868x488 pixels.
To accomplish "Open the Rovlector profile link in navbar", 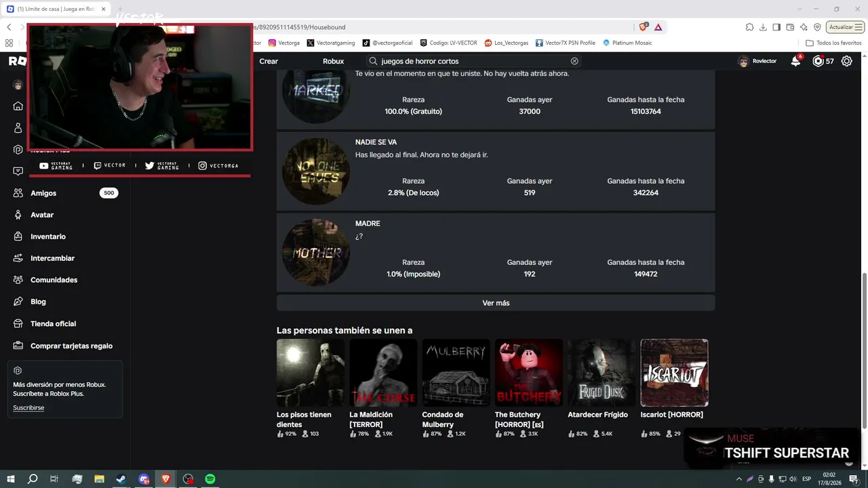I will [757, 61].
